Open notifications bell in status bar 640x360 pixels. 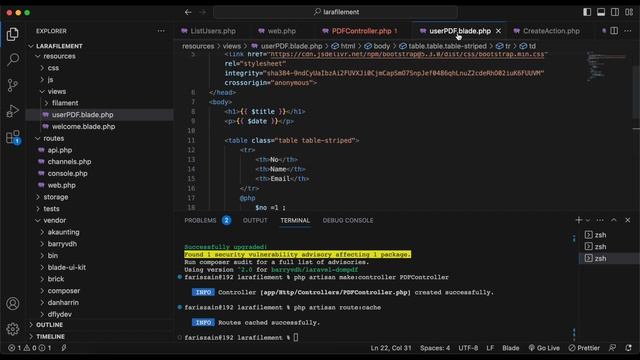pos(629,348)
